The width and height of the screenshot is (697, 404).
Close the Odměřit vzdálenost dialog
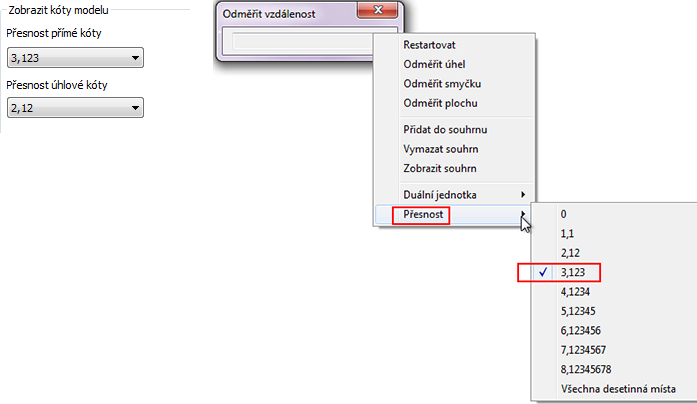pos(377,10)
